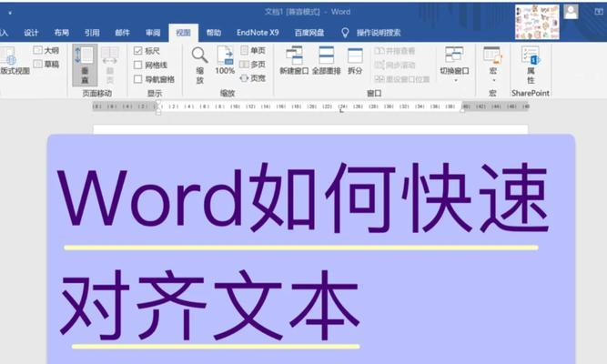Image resolution: width=607 pixels, height=364 pixels.
Task: Open the Baidu Netdisk (百度网盘) tab
Action: 309,33
